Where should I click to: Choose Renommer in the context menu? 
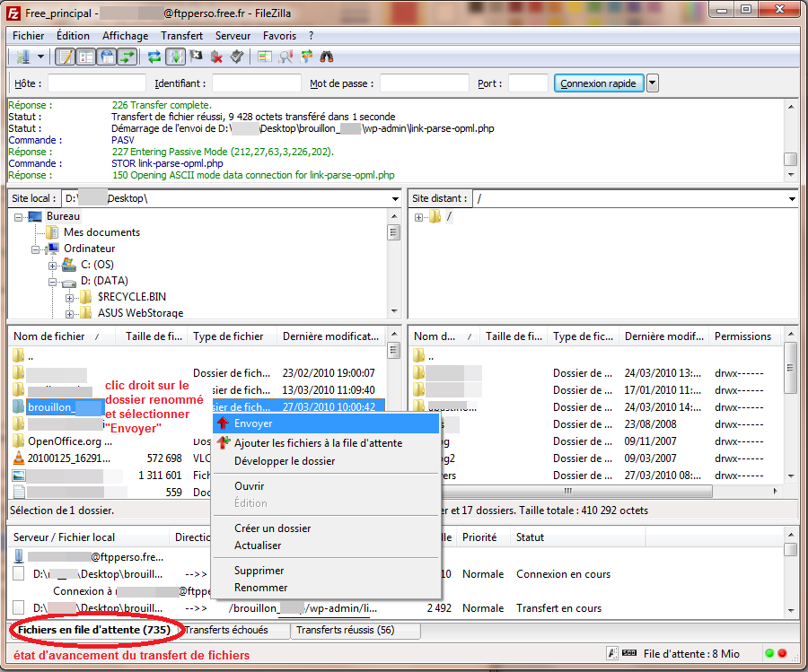point(326,588)
